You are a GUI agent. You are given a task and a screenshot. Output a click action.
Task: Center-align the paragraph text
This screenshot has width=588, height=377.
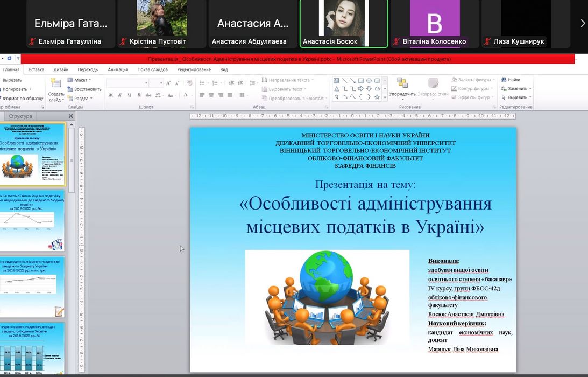(x=211, y=95)
